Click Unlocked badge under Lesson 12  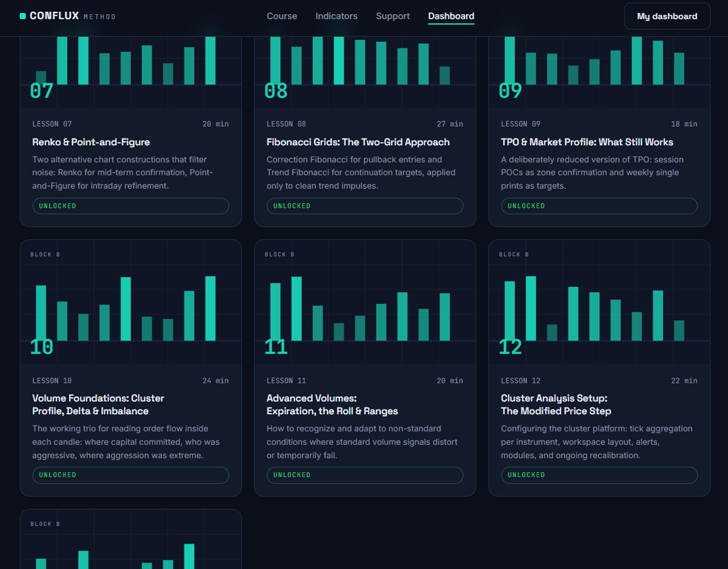coord(599,475)
